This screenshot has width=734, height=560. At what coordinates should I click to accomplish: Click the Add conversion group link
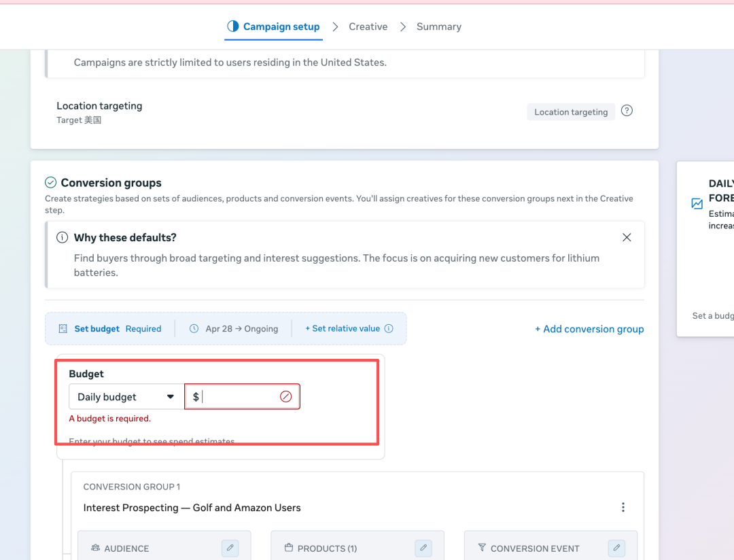(589, 329)
